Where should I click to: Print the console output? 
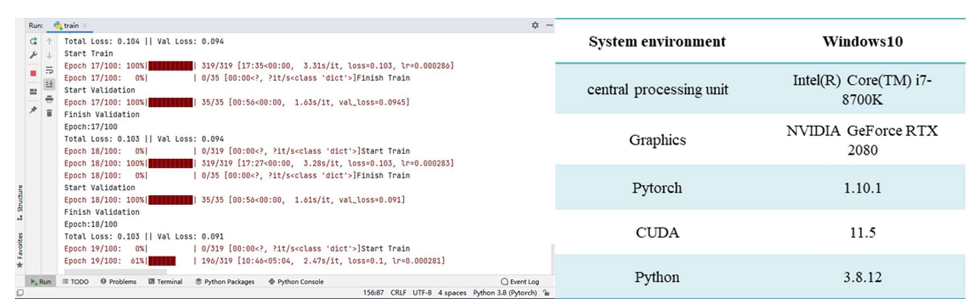pos(49,99)
